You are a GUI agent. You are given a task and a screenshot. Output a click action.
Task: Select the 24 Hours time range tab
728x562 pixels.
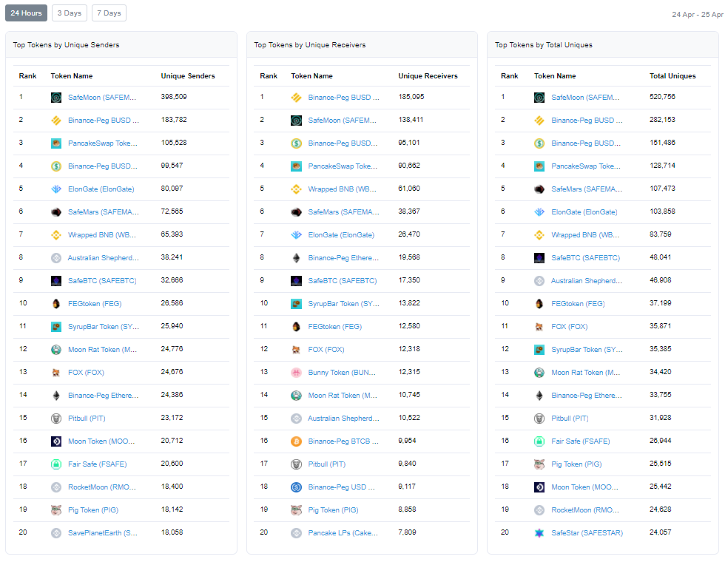(27, 13)
